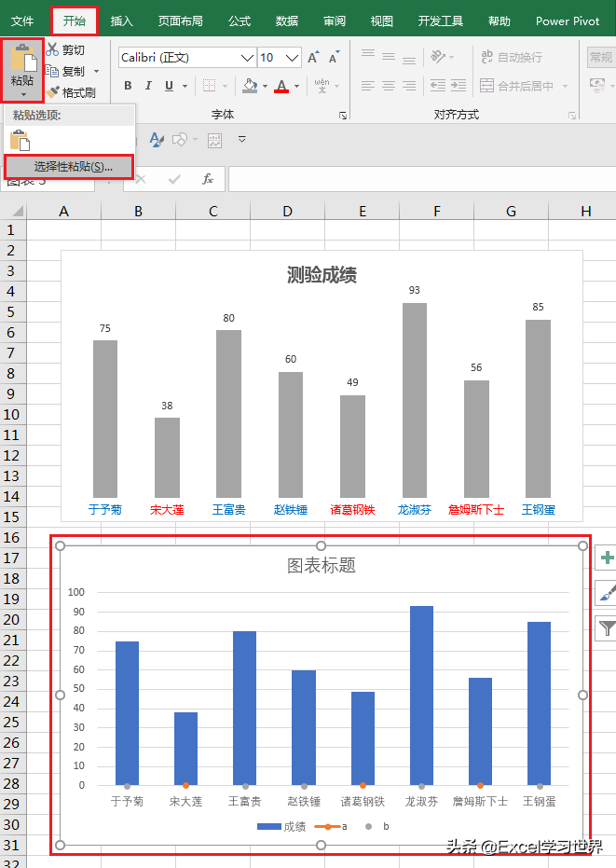The width and height of the screenshot is (616, 868).
Task: Click the decrease indent icon
Action: pyautogui.click(x=438, y=85)
